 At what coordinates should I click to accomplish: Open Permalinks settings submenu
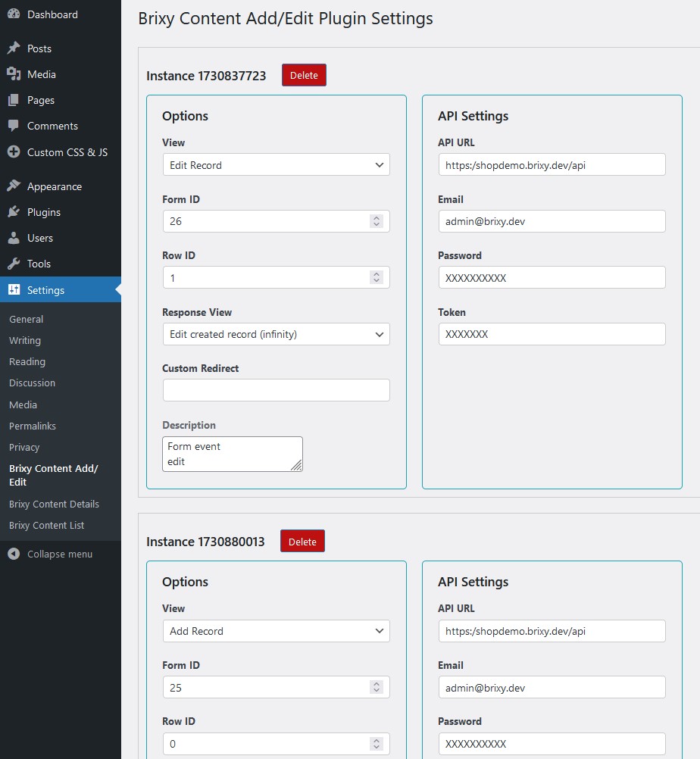(33, 426)
